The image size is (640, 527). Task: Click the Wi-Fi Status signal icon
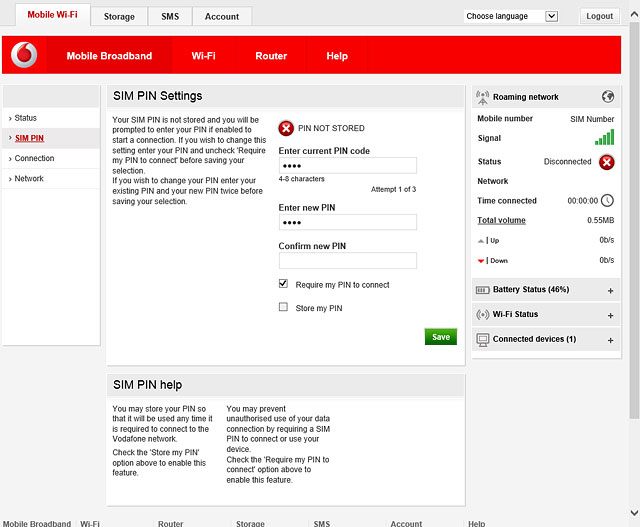point(482,315)
